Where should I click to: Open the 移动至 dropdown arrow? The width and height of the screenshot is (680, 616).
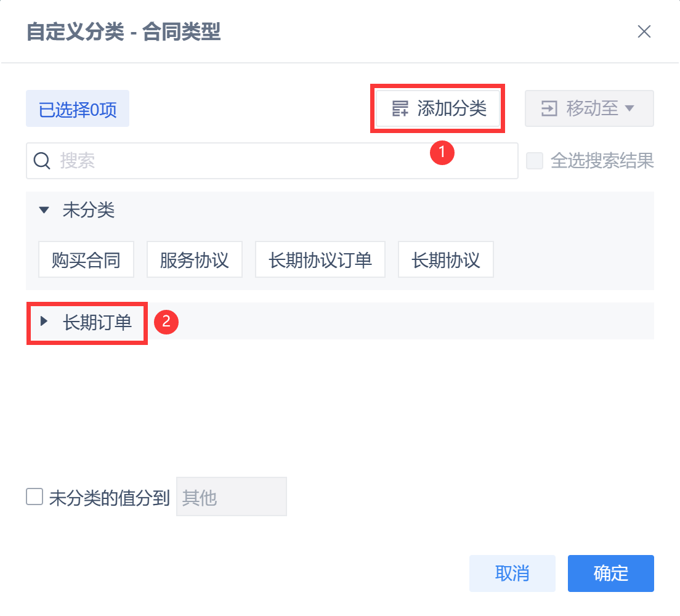(629, 109)
